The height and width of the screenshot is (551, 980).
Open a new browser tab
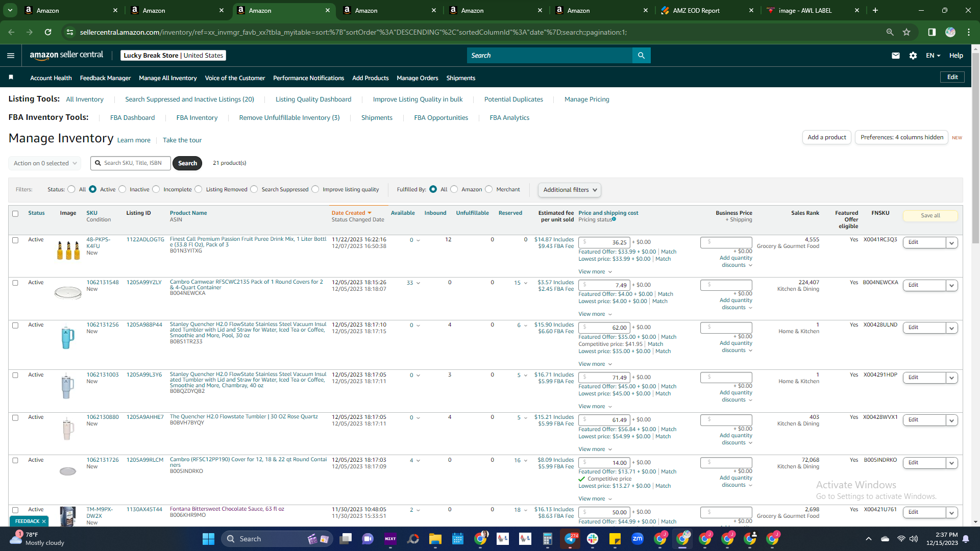click(x=875, y=10)
